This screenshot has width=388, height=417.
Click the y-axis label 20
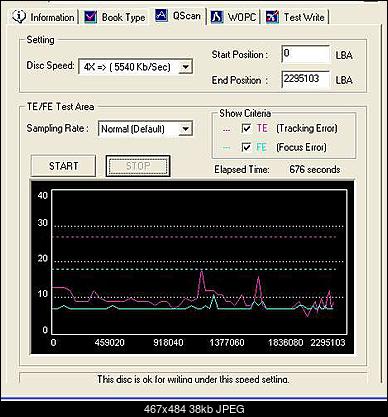click(x=43, y=258)
